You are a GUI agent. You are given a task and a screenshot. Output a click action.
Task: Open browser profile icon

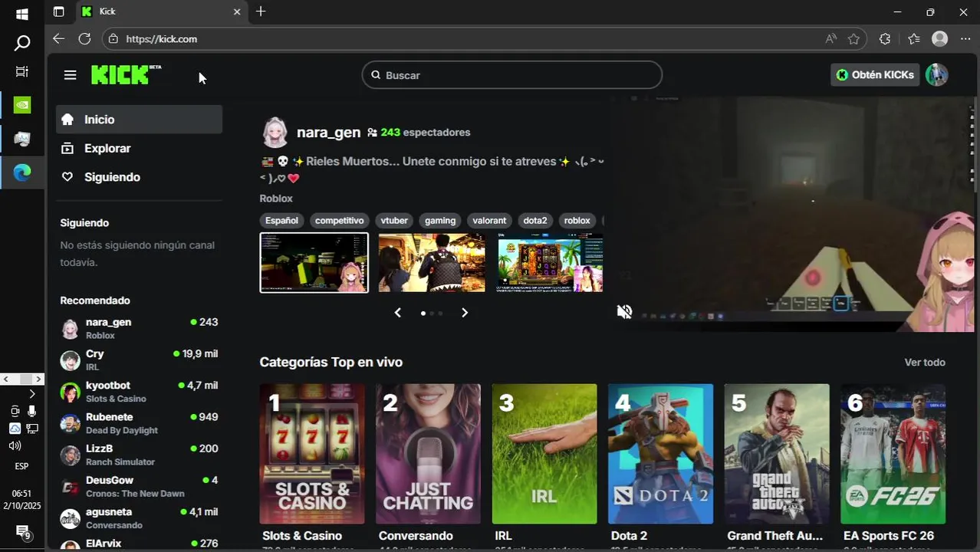point(939,39)
